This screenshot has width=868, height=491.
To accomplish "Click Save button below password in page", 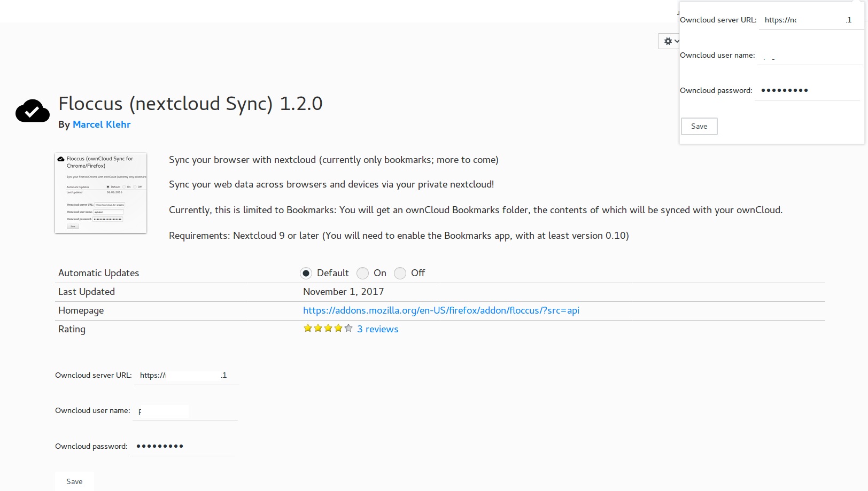I will (x=74, y=481).
